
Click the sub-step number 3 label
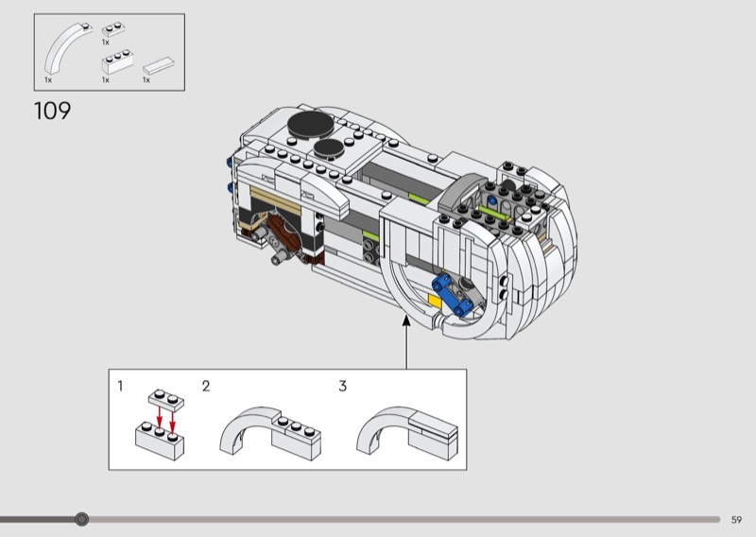pyautogui.click(x=343, y=386)
